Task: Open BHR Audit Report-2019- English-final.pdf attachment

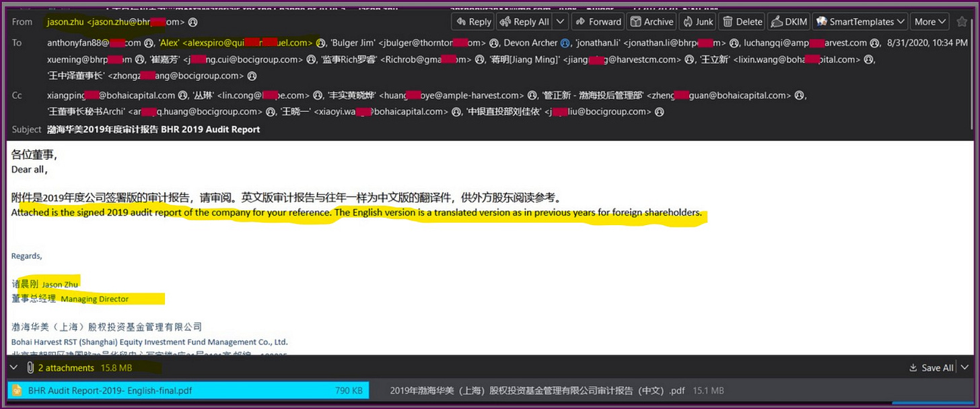Action: pyautogui.click(x=188, y=390)
